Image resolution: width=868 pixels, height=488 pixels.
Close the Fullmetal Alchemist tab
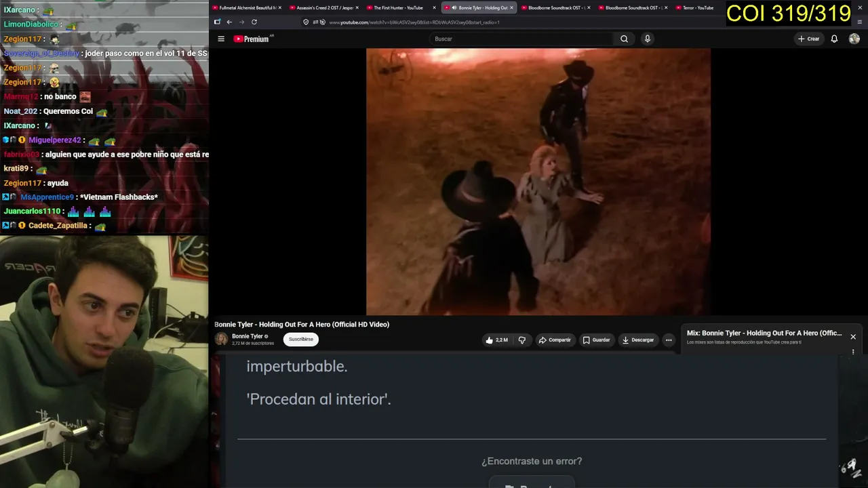279,7
